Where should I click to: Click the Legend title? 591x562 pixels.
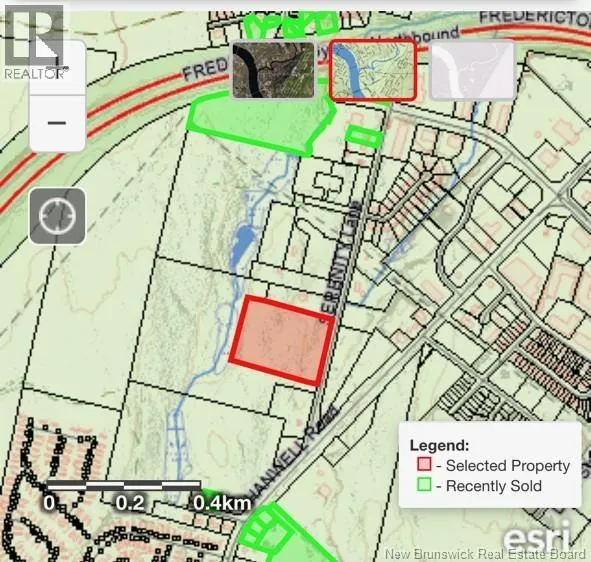click(x=439, y=445)
